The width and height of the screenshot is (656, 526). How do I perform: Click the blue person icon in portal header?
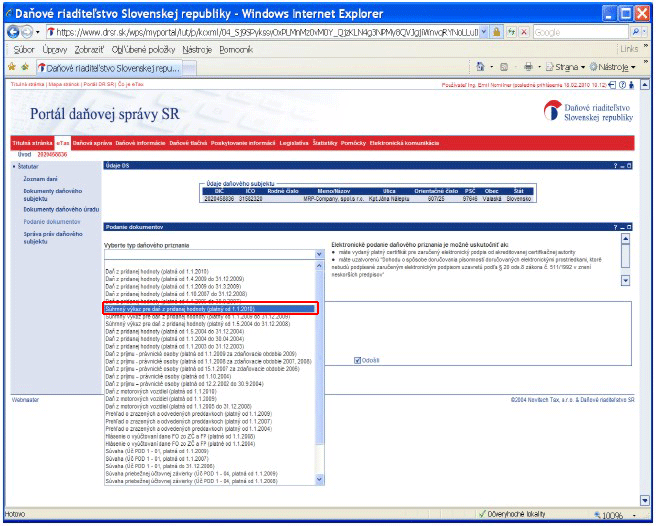pyautogui.click(x=631, y=85)
